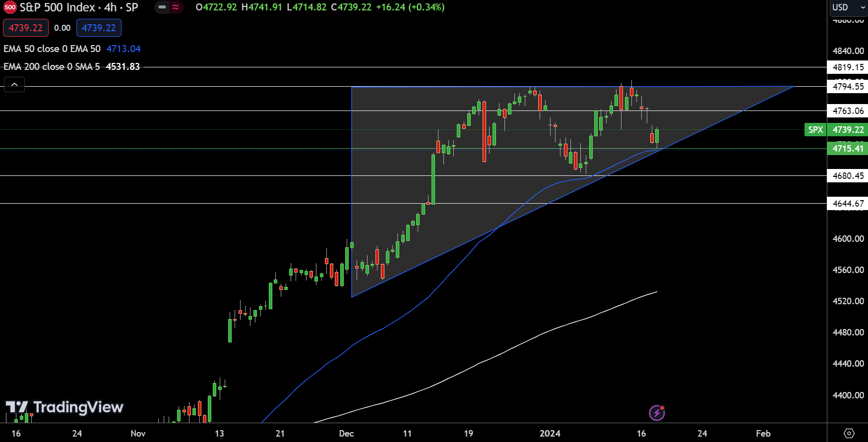The width and height of the screenshot is (868, 442).
Task: Click the high price H4741.91 value
Action: [x=261, y=7]
